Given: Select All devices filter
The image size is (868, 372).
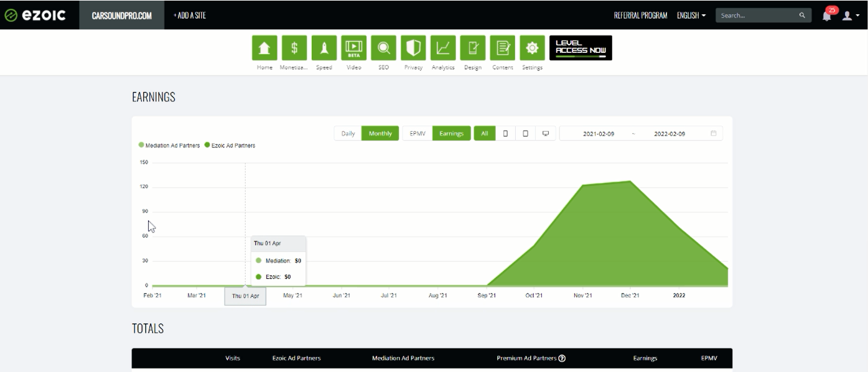Looking at the screenshot, I should coord(484,133).
